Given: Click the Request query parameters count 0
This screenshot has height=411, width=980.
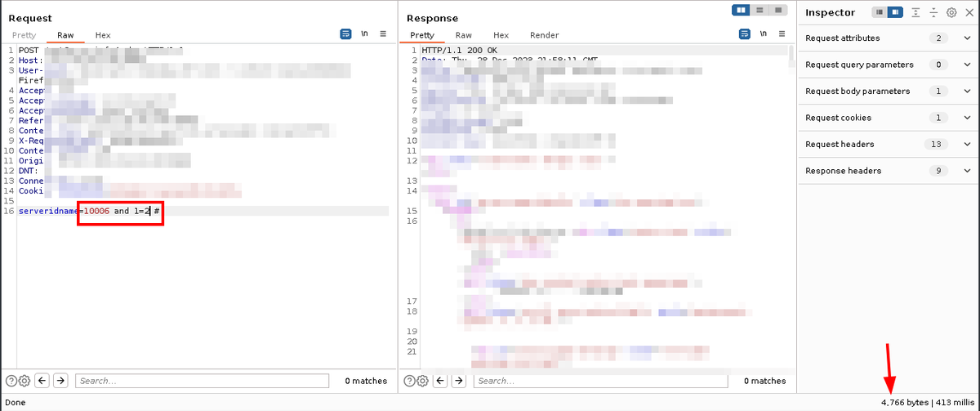Looking at the screenshot, I should click(x=938, y=65).
